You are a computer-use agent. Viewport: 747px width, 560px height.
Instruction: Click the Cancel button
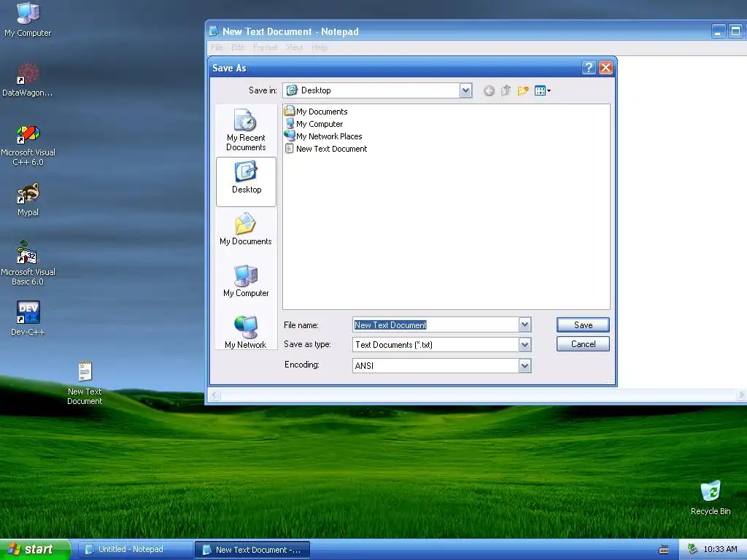(583, 344)
